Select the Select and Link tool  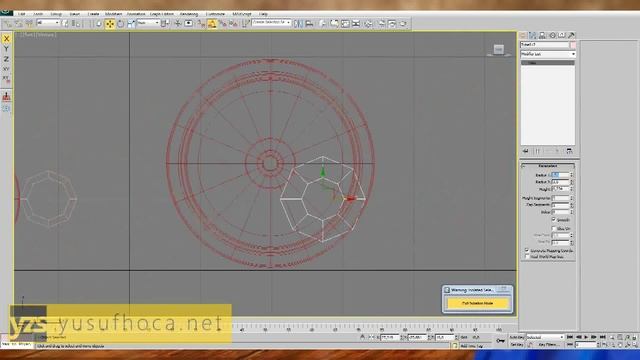[x=8, y=24]
